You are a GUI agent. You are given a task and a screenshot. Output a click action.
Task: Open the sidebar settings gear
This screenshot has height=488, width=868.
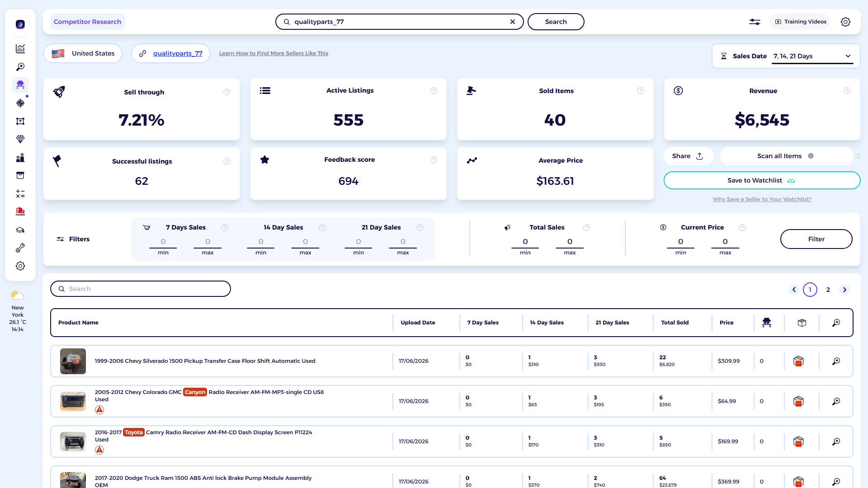point(20,266)
